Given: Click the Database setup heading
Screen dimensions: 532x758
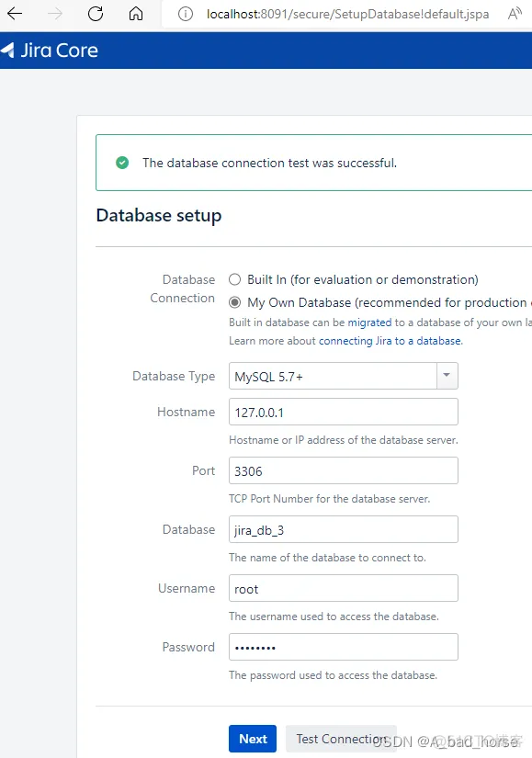Looking at the screenshot, I should (159, 216).
